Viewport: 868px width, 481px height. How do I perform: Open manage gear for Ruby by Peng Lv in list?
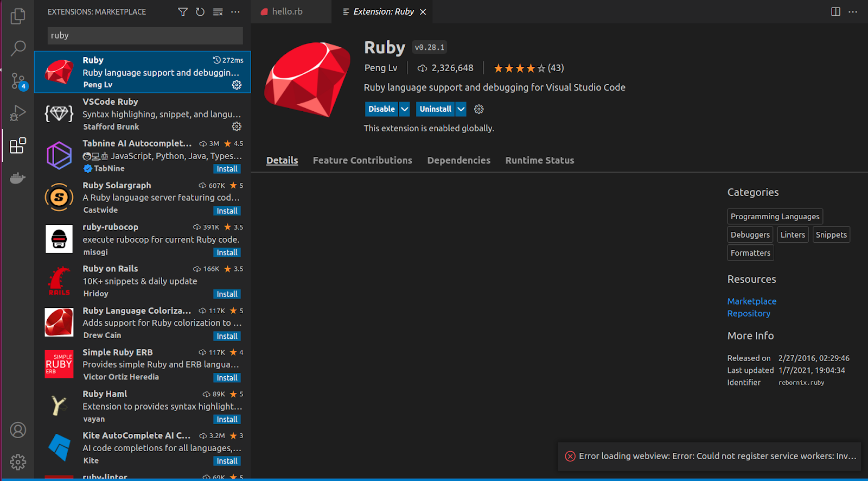[237, 85]
